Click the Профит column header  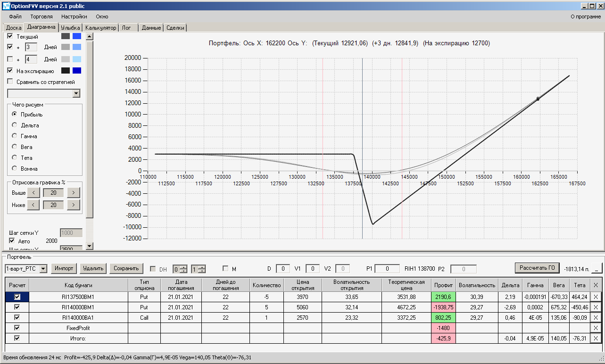(443, 285)
